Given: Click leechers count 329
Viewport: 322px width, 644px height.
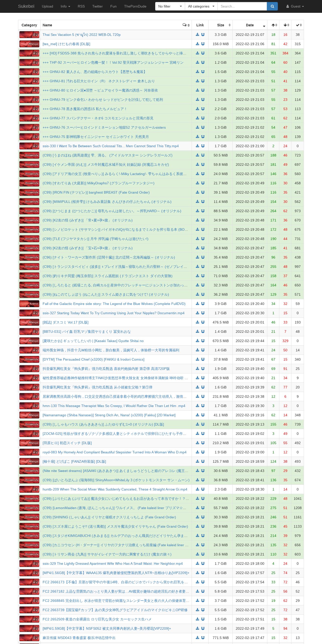Looking at the screenshot, I should click(x=285, y=341).
